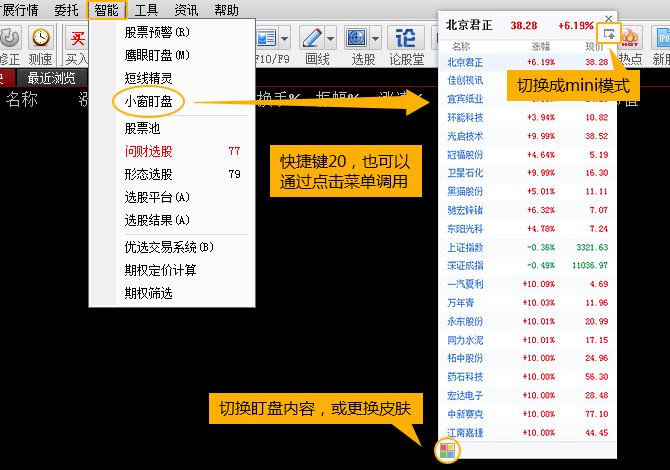
Task: Open the 智能 menu
Action: pos(107,9)
